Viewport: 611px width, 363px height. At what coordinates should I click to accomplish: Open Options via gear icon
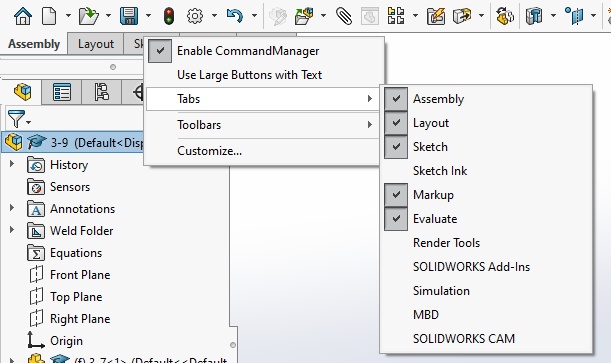(x=195, y=16)
